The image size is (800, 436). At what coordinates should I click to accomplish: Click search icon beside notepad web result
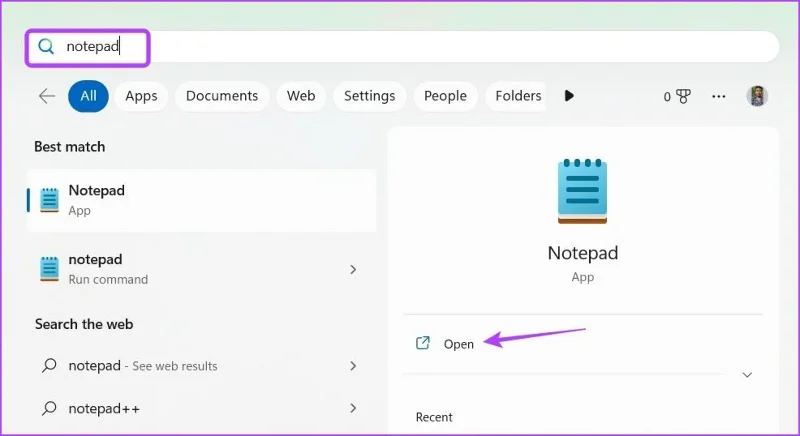coord(49,365)
